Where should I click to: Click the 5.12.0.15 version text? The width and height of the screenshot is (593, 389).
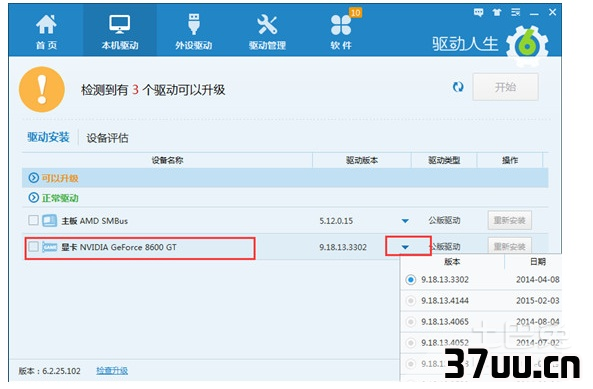pos(336,221)
